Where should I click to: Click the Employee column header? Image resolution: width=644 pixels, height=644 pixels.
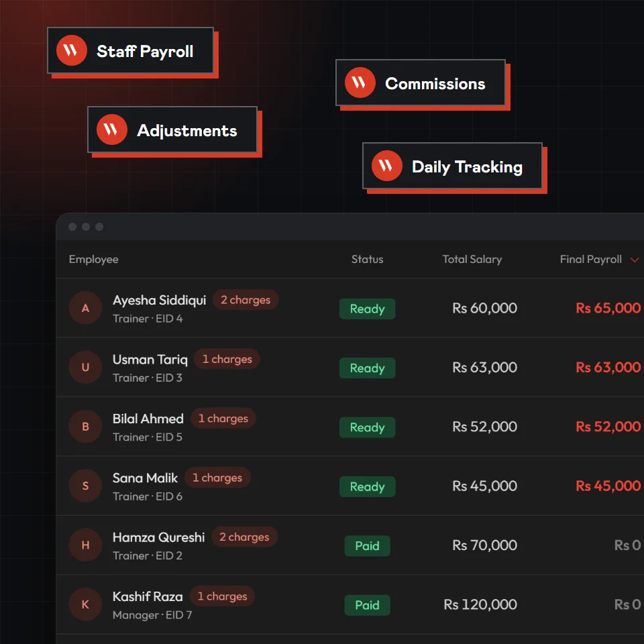(94, 259)
